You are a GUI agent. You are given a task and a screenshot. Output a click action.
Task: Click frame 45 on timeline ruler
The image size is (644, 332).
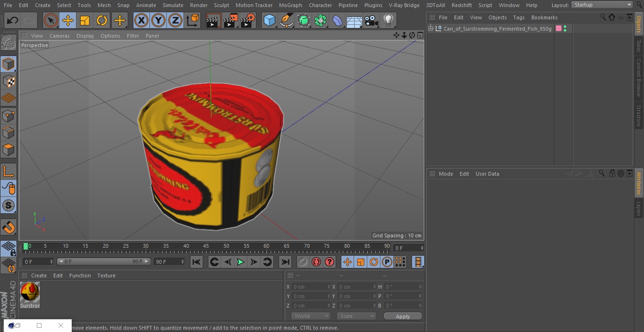(206, 246)
